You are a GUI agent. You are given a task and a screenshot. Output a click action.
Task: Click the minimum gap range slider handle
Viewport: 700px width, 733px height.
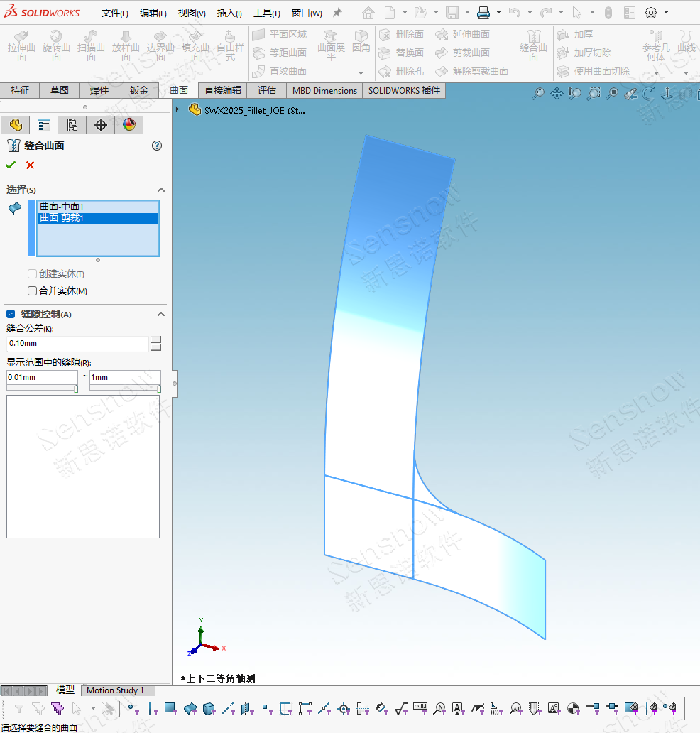coord(76,389)
